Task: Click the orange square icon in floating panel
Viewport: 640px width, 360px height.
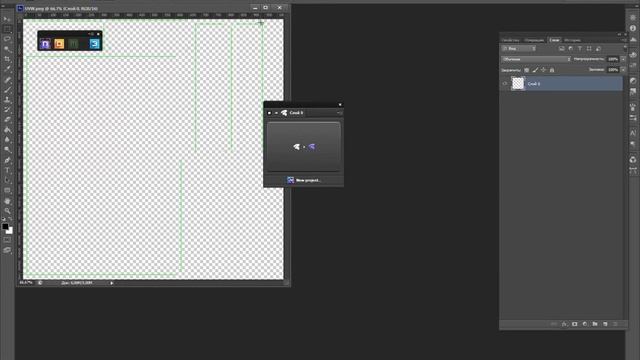Action: 59,44
